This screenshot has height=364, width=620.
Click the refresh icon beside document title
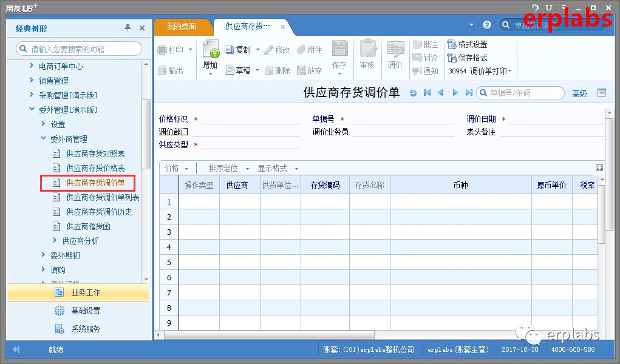coord(413,93)
